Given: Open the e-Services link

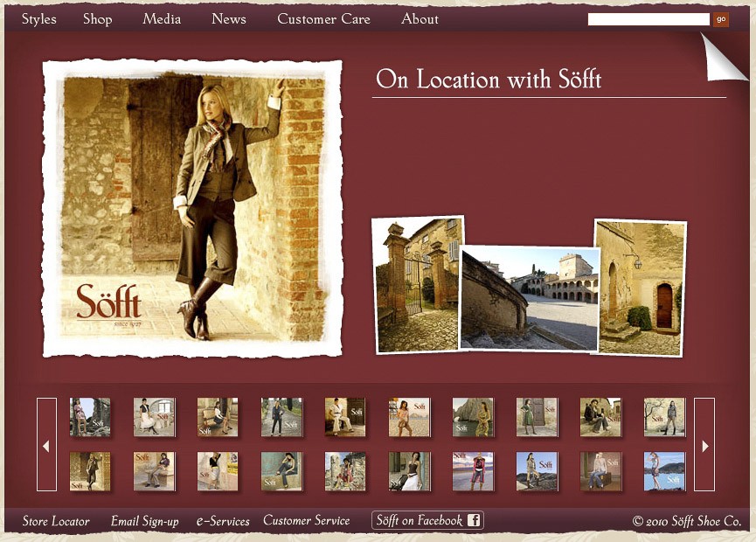Looking at the screenshot, I should pos(223,521).
